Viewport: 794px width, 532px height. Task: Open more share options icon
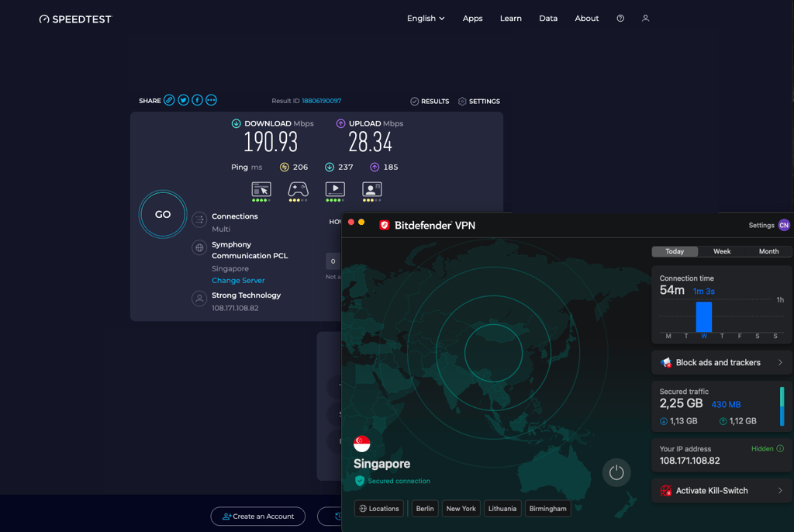coord(211,100)
